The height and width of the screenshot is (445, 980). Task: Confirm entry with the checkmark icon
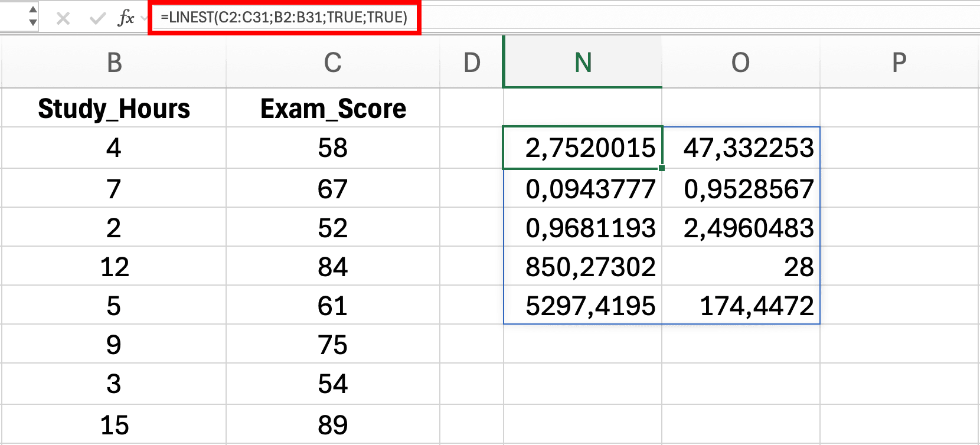click(97, 19)
